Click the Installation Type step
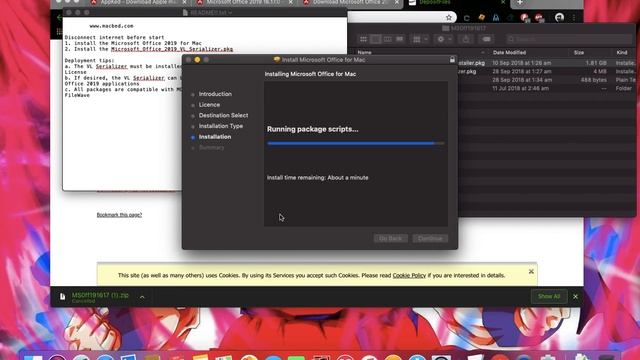 [220, 126]
